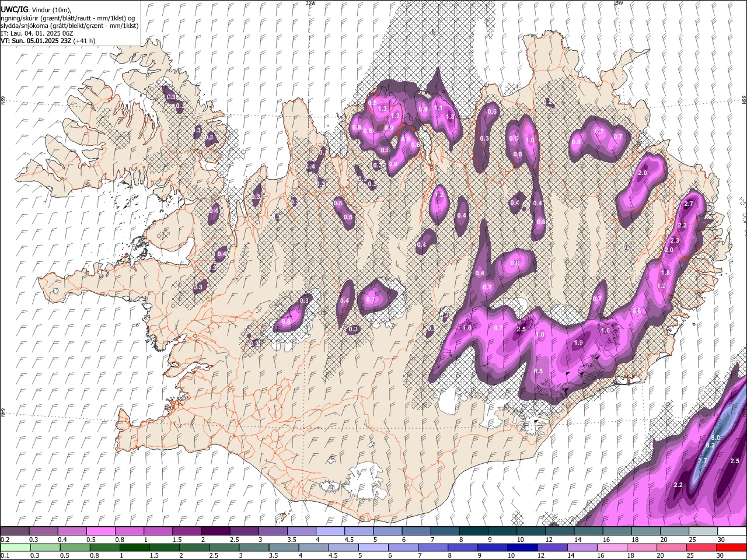747x560 pixels.
Task: Pick the darkest green 1–1.5 rain legend swatch
Action: [135, 548]
